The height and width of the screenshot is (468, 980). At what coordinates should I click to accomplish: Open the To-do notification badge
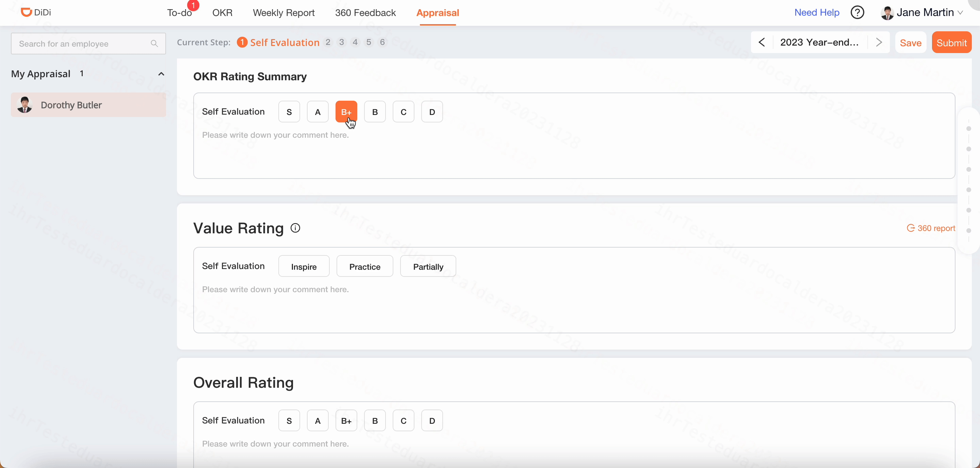coord(194,5)
